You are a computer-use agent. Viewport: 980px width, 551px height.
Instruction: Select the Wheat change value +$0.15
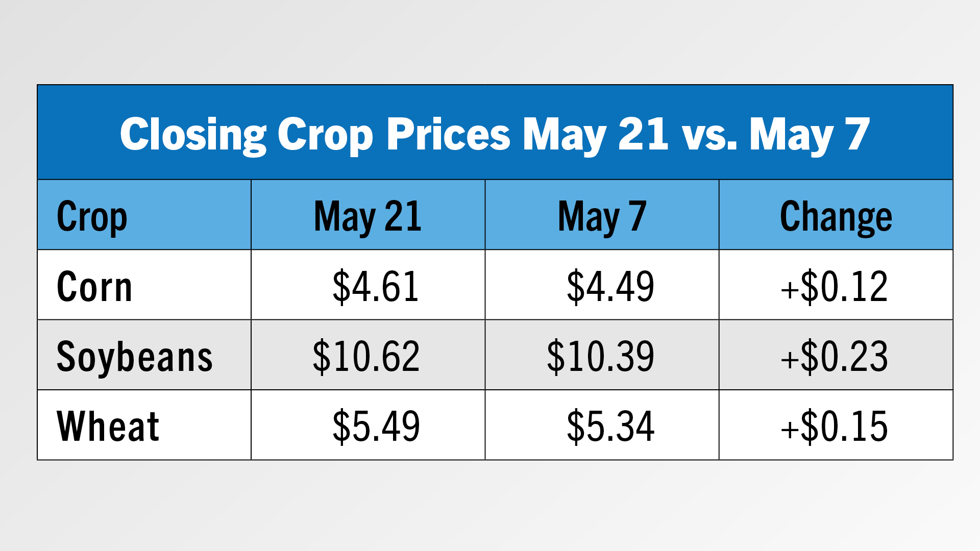pos(835,426)
